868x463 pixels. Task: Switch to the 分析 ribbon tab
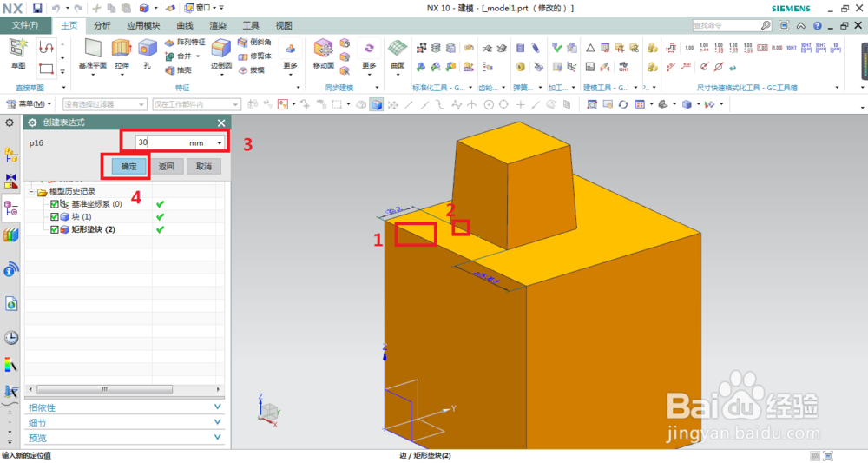point(102,25)
